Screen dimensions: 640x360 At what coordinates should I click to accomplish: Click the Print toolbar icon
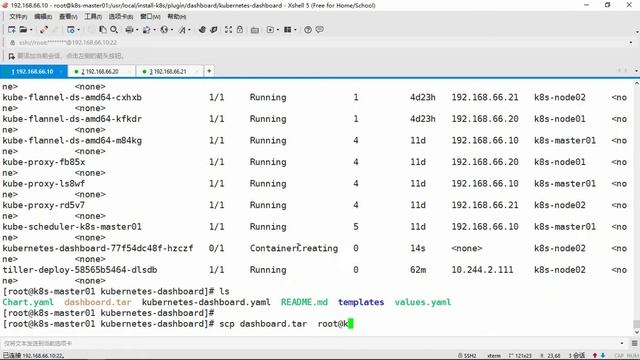[129, 29]
